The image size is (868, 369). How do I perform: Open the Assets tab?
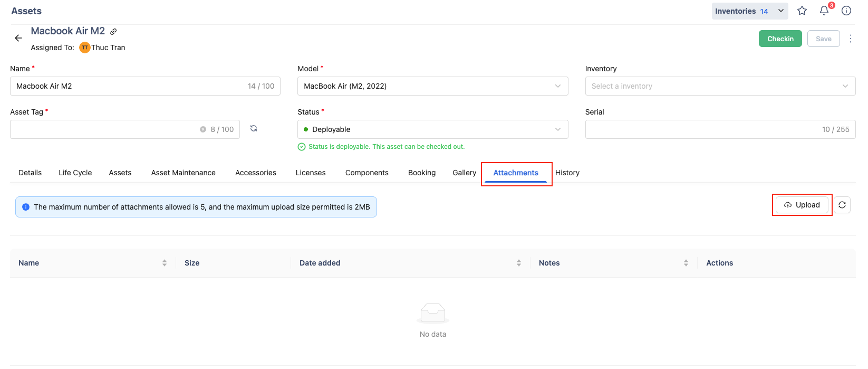point(120,173)
